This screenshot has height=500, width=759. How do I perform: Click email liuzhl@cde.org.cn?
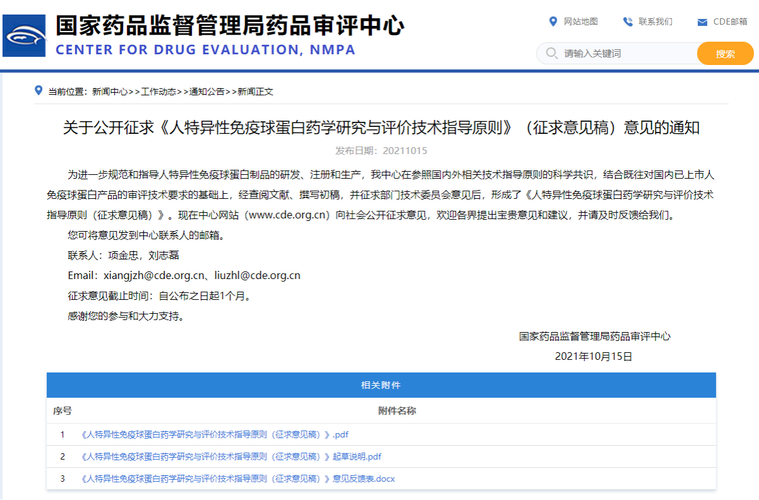[257, 275]
